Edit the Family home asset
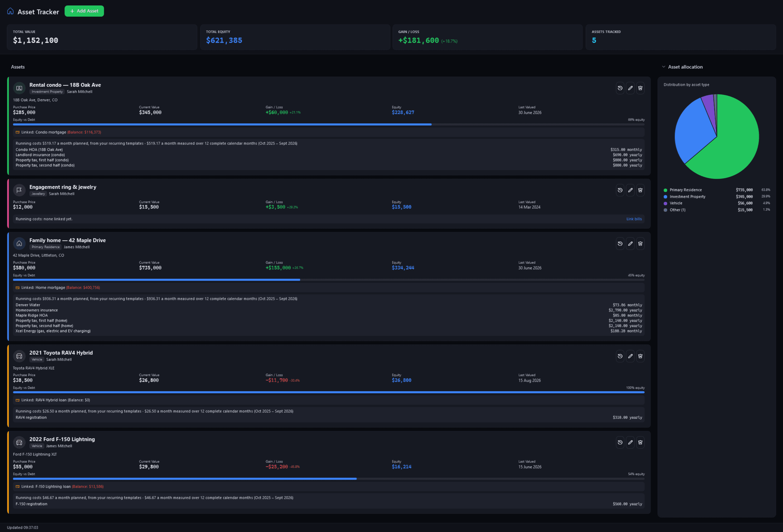This screenshot has height=532, width=783. (x=630, y=244)
